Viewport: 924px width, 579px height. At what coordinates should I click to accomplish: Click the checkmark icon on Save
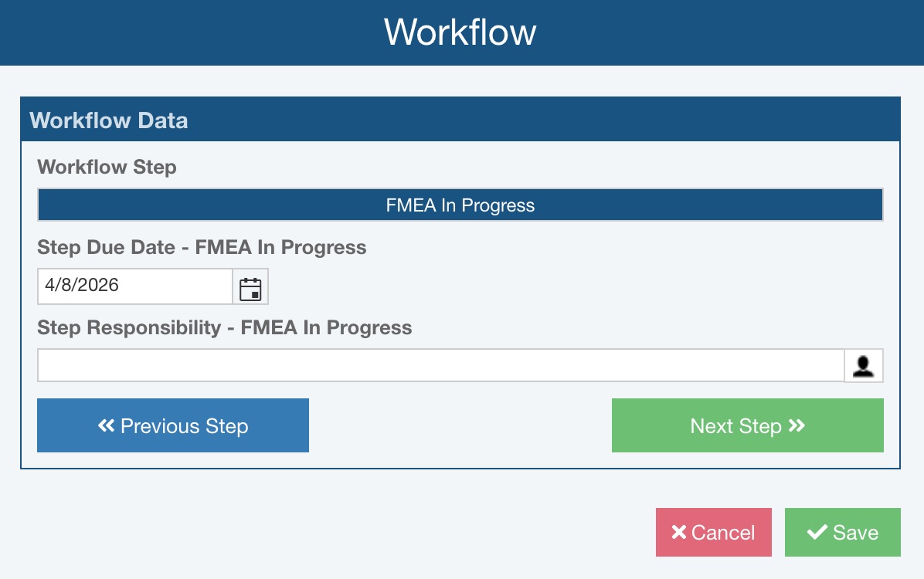coord(817,533)
